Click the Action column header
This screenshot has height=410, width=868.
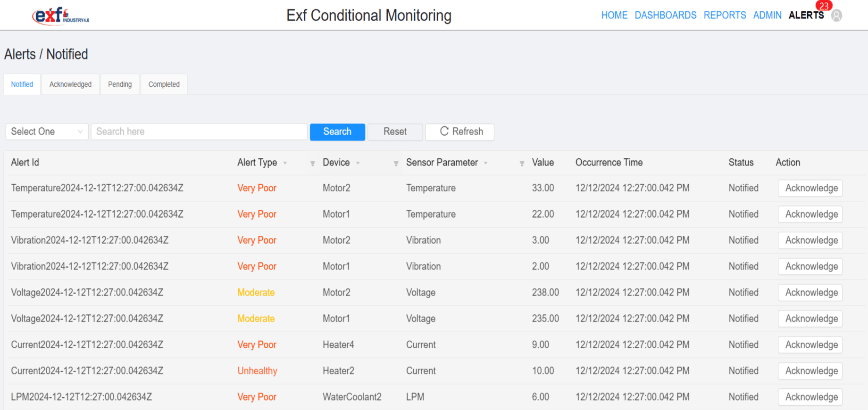tap(788, 163)
